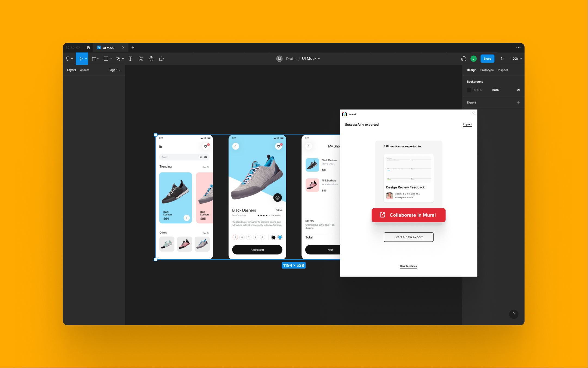Switch to the Assets tab
Image resolution: width=588 pixels, height=368 pixels.
coord(84,70)
